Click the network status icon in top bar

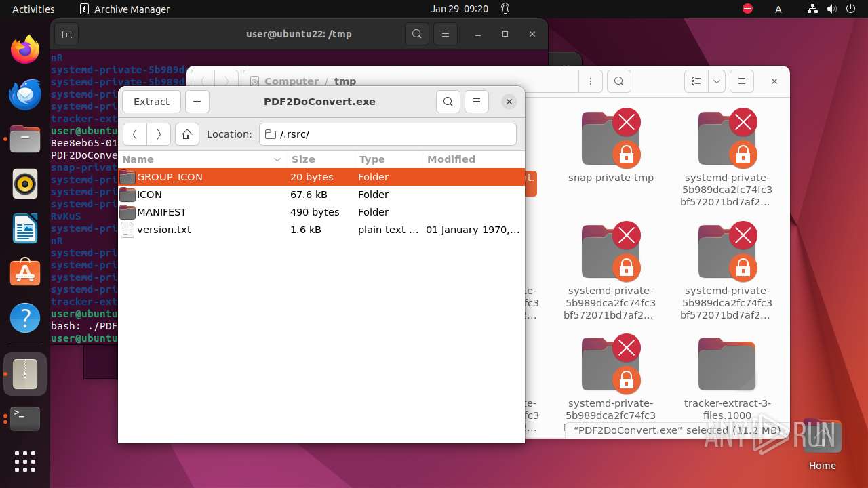tap(813, 9)
